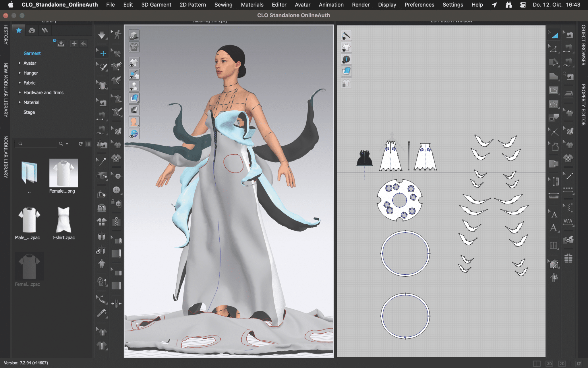This screenshot has height=368, width=588.
Task: Select the Brush selection tool
Action: point(102,66)
